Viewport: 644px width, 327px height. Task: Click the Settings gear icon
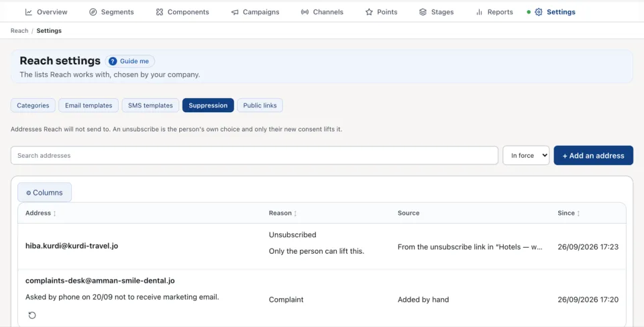tap(539, 12)
